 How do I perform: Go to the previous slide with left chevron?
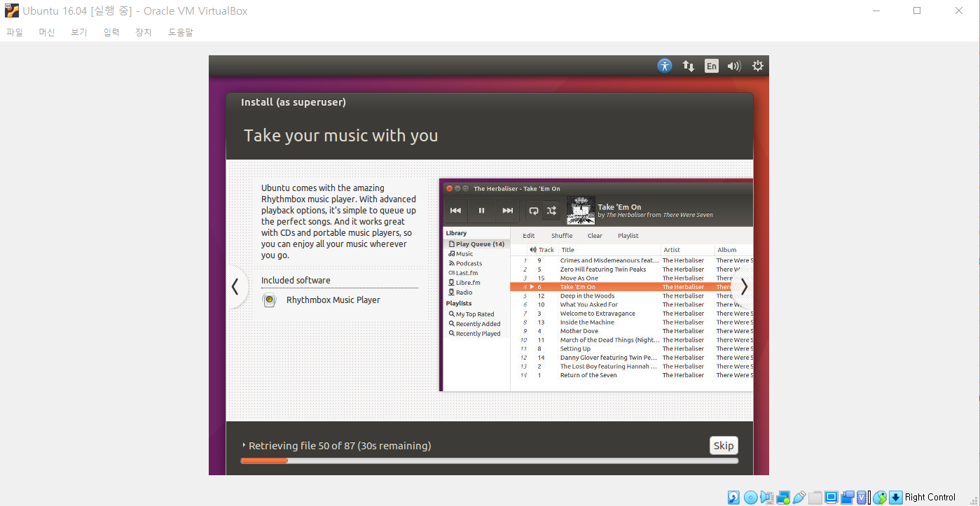point(235,286)
